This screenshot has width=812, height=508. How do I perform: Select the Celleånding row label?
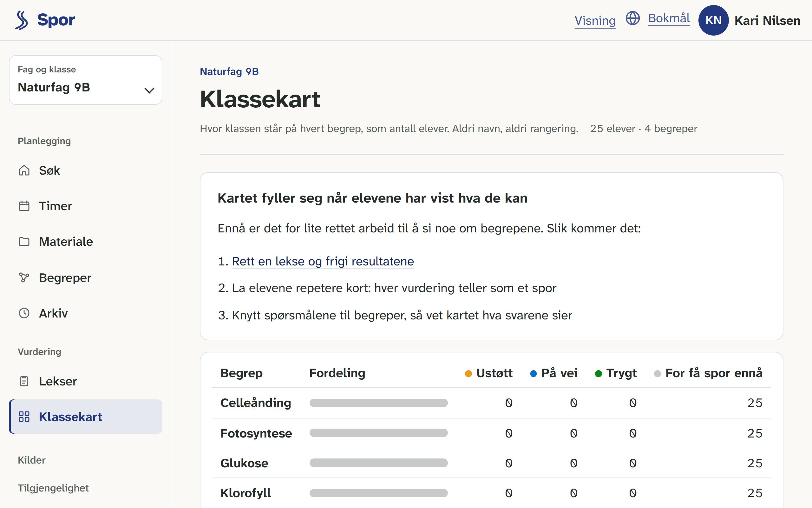(255, 403)
